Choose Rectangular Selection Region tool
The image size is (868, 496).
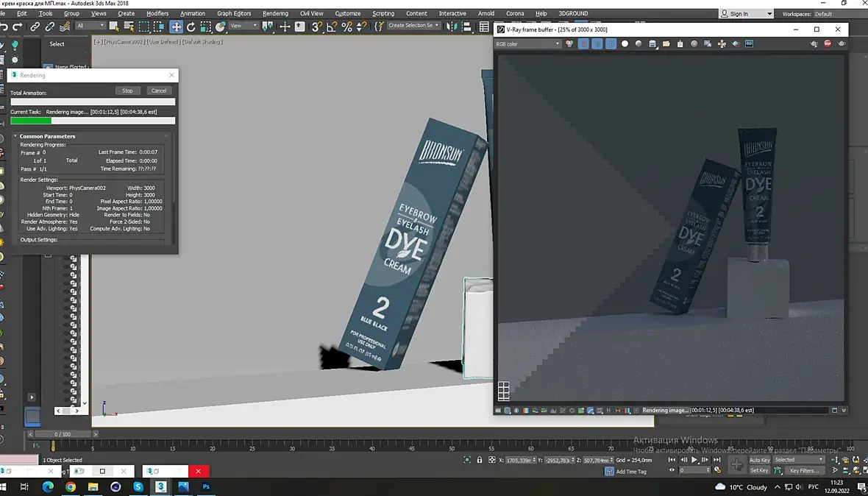(144, 26)
